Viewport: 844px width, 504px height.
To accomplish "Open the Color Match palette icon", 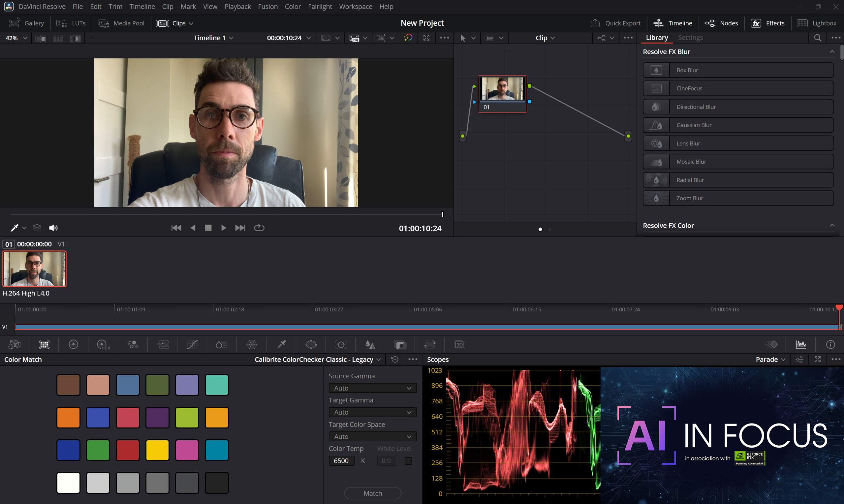I will [x=44, y=345].
